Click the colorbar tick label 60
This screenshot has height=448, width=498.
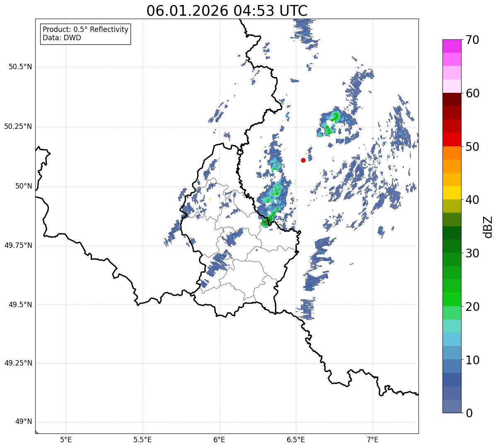point(472,93)
